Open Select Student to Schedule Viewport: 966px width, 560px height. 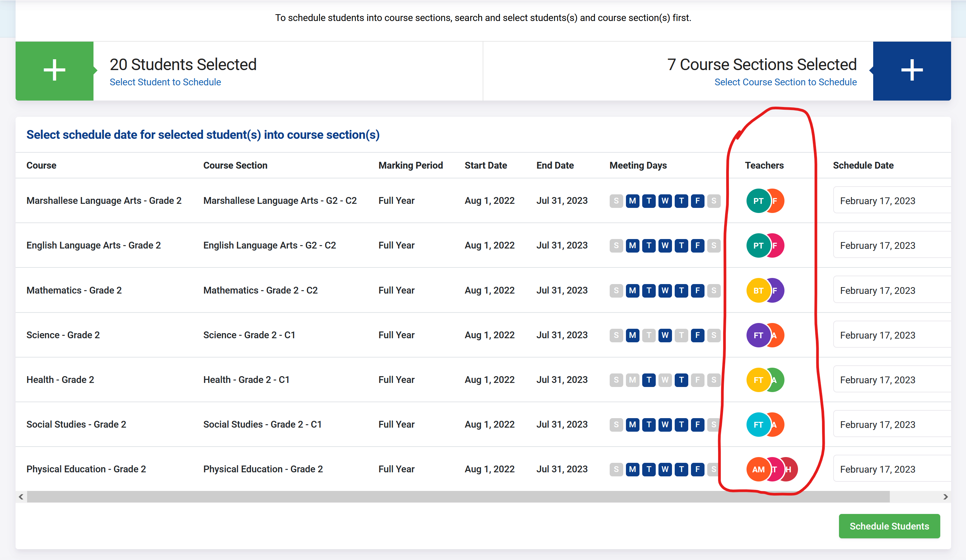(165, 82)
